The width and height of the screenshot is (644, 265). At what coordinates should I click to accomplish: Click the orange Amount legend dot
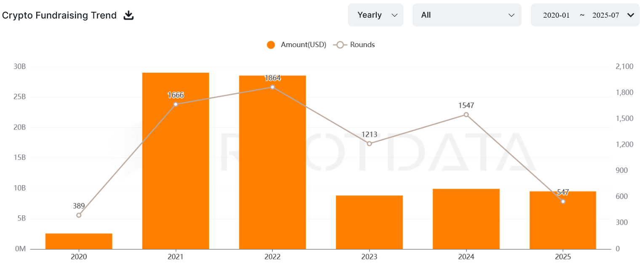point(271,45)
